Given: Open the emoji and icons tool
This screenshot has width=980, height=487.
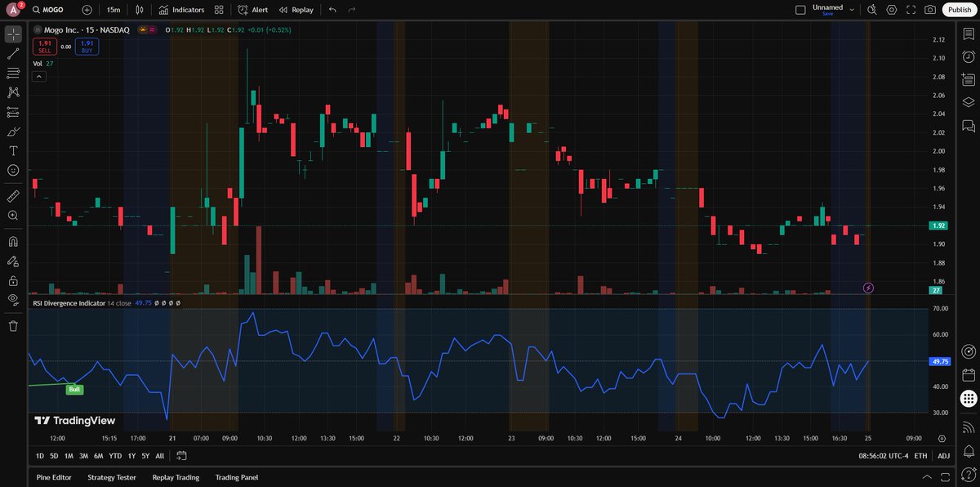Looking at the screenshot, I should pyautogui.click(x=13, y=170).
